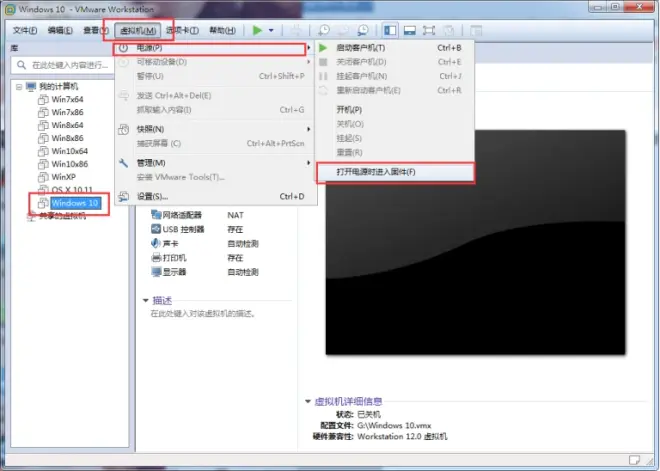Click 打印机 device entry

pyautogui.click(x=174, y=258)
